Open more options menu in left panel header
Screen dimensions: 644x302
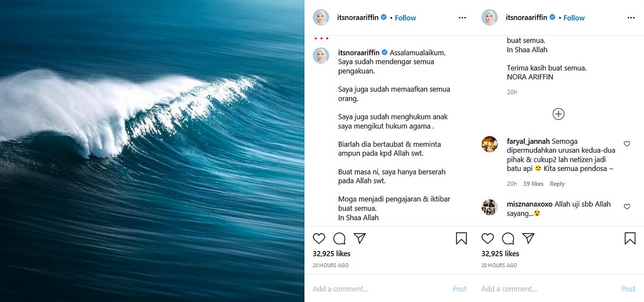tap(462, 18)
